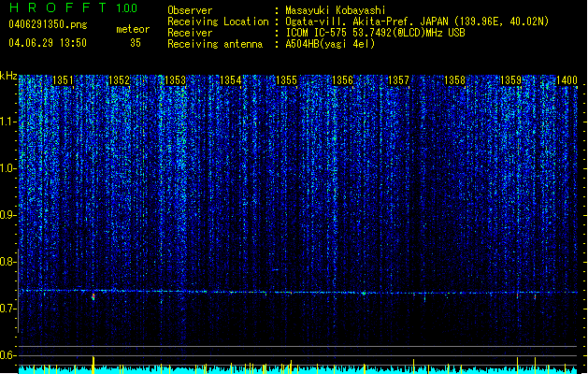Click the short echo trace above carrier near 1355

coord(276,269)
